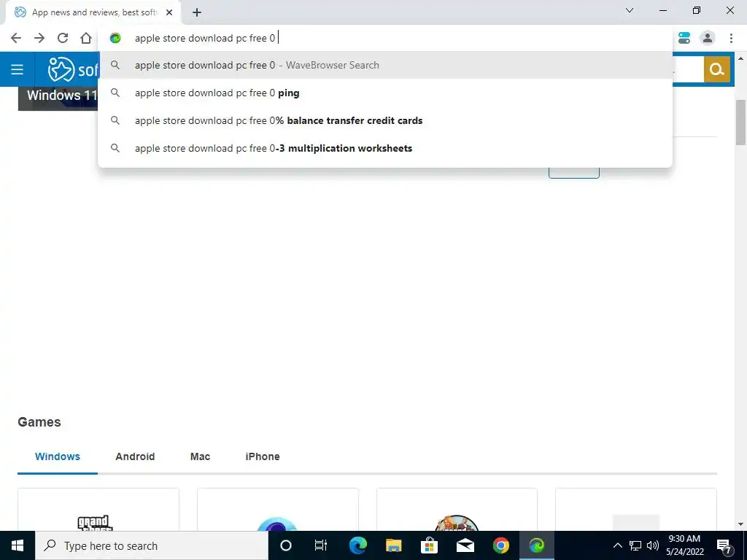Launch Google Chrome from the taskbar
Screen dimensions: 747x560
pyautogui.click(x=500, y=545)
